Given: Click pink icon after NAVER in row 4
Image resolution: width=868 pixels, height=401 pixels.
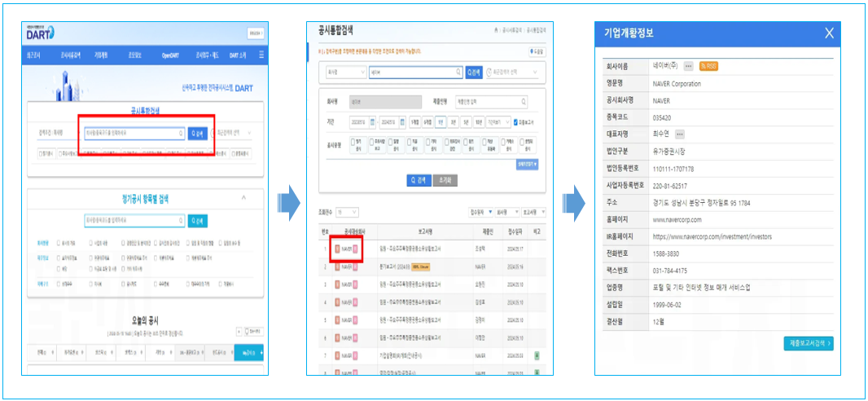Looking at the screenshot, I should (x=355, y=303).
